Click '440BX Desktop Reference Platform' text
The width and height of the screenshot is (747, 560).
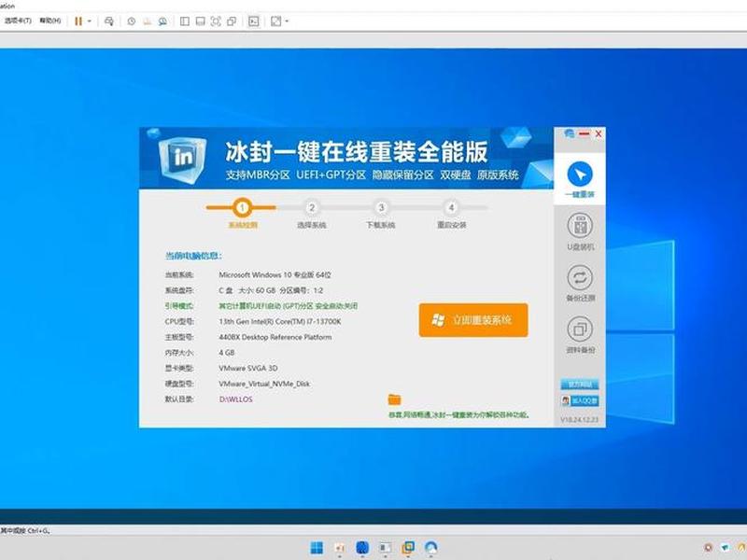275,337
